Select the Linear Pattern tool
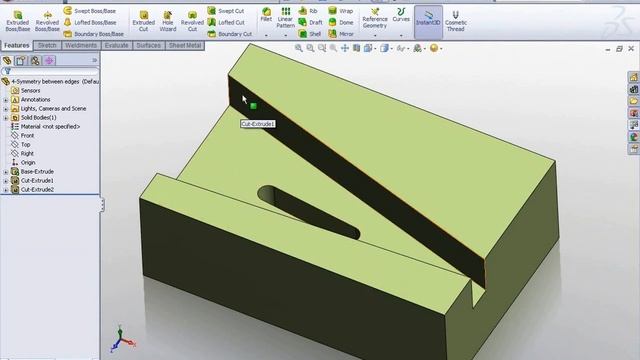The width and height of the screenshot is (640, 360). point(285,18)
